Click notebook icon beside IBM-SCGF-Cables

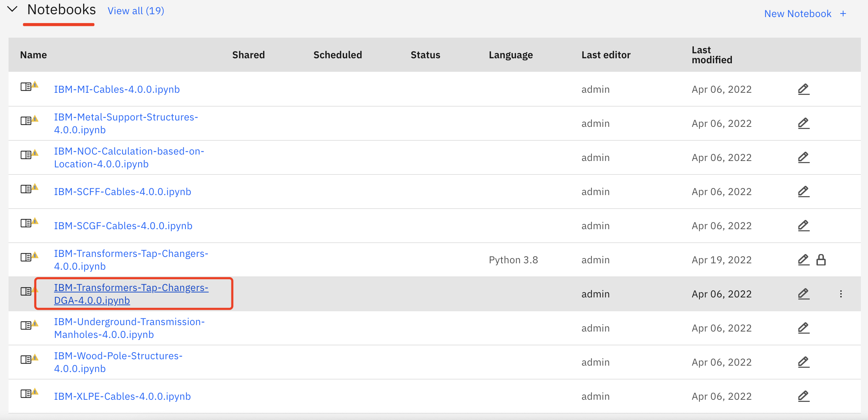26,223
